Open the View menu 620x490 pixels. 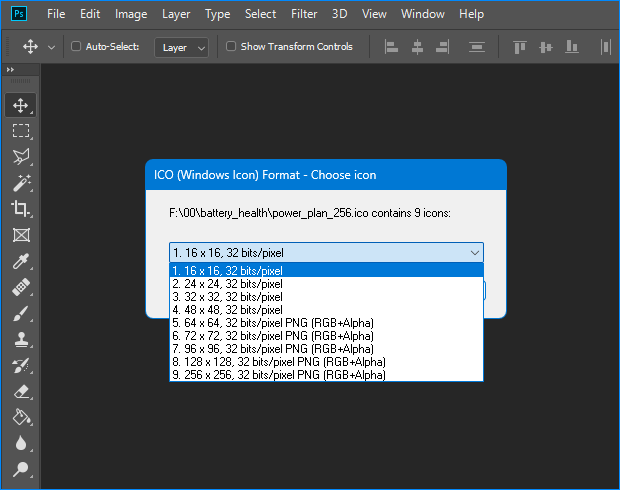click(x=374, y=14)
